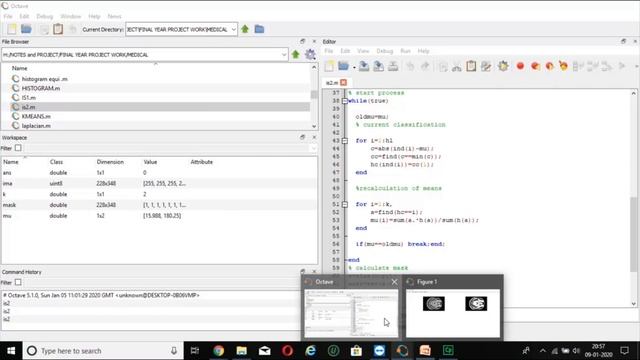Collapse the while loop fold at line 38
640x360 pixels.
click(x=345, y=101)
